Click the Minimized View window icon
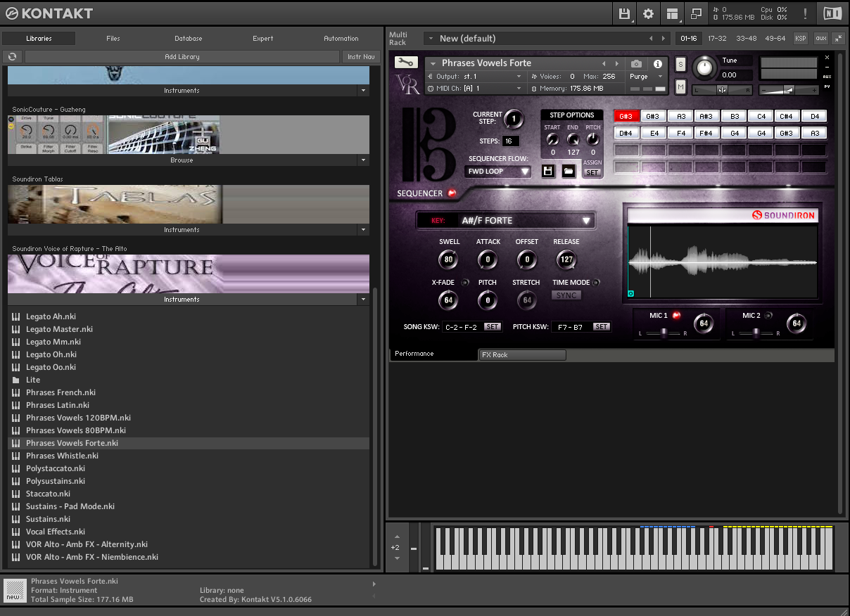The width and height of the screenshot is (850, 616). [696, 13]
